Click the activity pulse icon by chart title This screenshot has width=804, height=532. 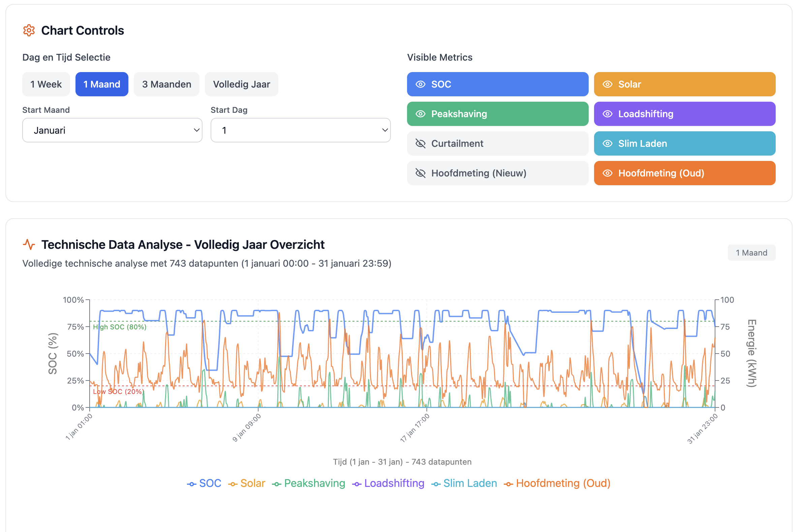pos(29,244)
